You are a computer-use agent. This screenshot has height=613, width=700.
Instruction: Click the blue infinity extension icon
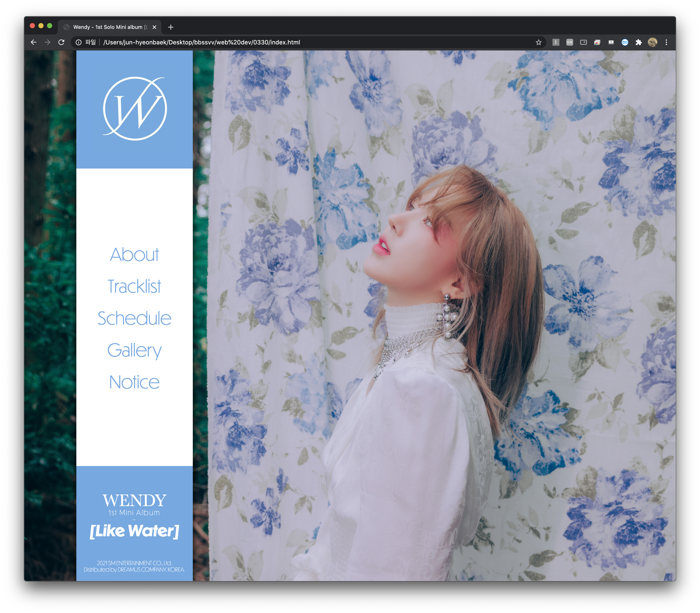click(625, 42)
